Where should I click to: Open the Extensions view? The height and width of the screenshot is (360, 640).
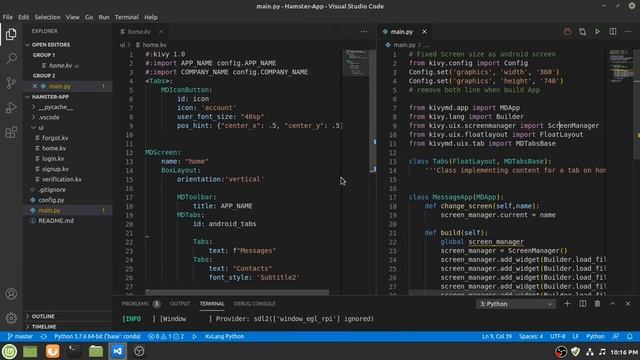[11, 132]
